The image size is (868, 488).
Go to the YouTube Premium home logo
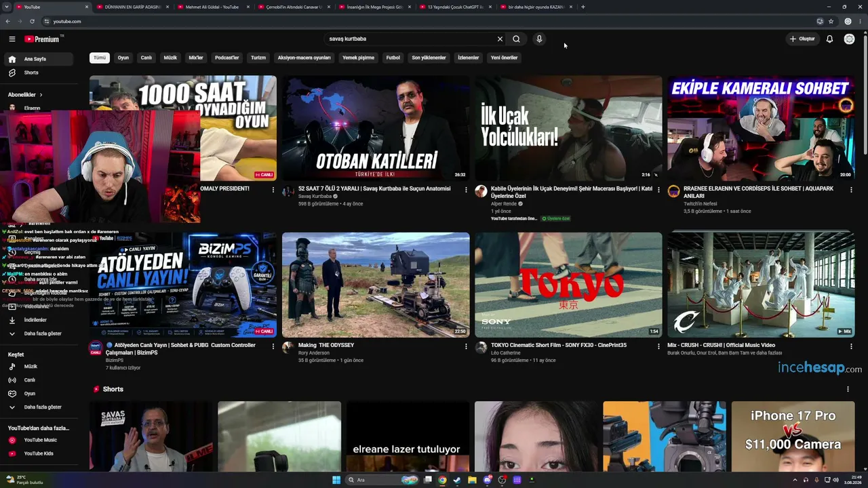point(43,39)
